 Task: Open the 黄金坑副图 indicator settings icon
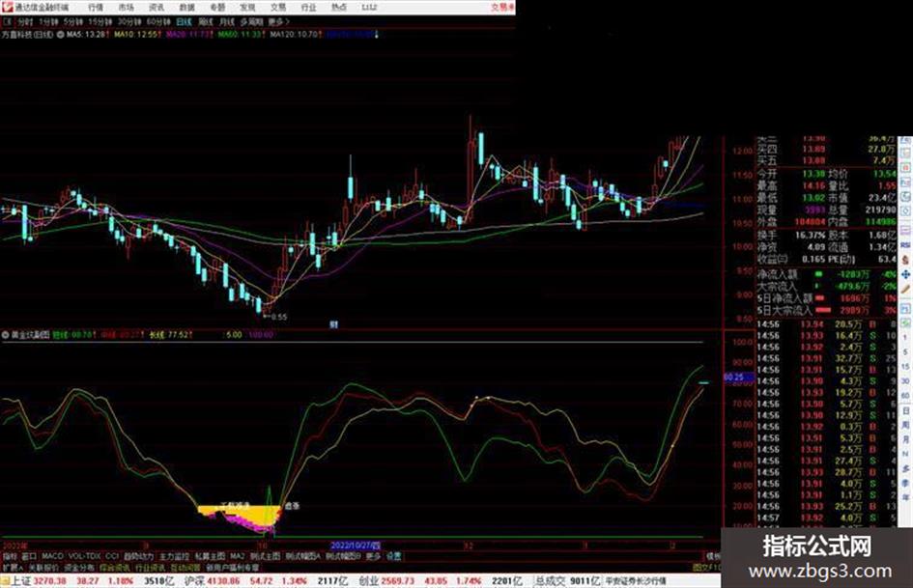(6, 335)
